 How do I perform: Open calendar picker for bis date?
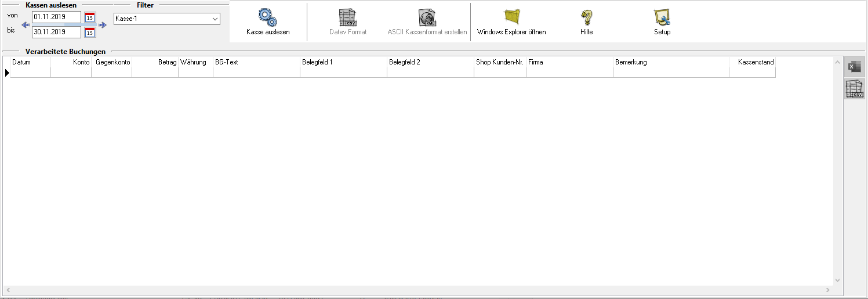[x=90, y=33]
